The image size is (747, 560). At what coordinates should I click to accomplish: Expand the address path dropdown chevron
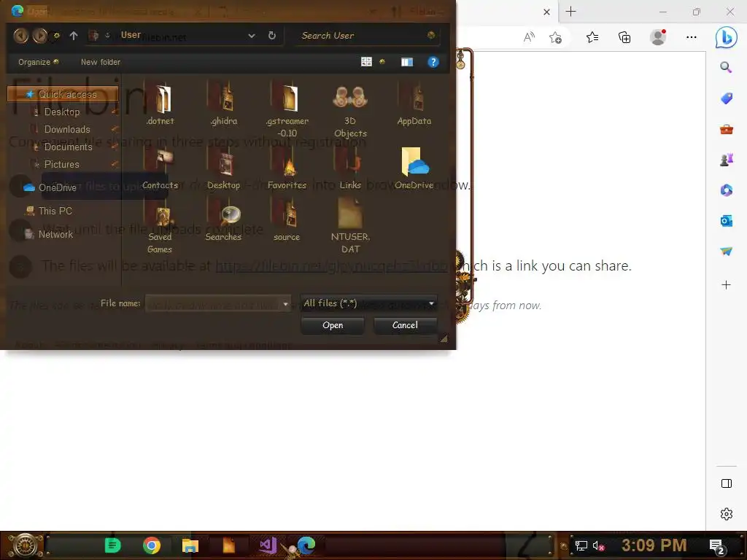tap(252, 36)
